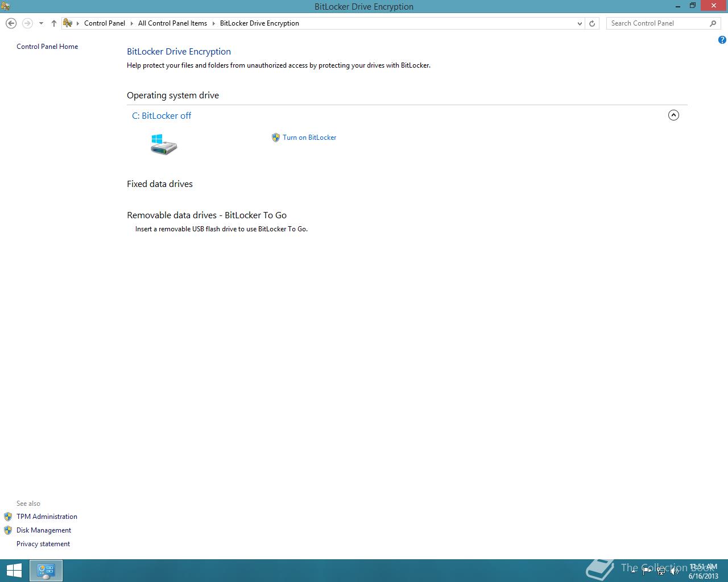The width and height of the screenshot is (728, 582).
Task: Minimize the BitLocker Drive Encryption window
Action: 677,6
